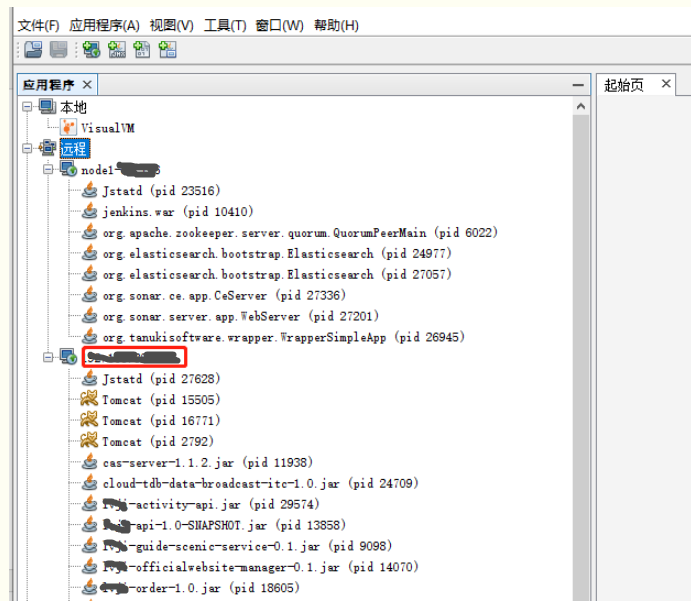
Task: Click Java icon beside WrapperSimpleApp
Action: click(x=89, y=337)
